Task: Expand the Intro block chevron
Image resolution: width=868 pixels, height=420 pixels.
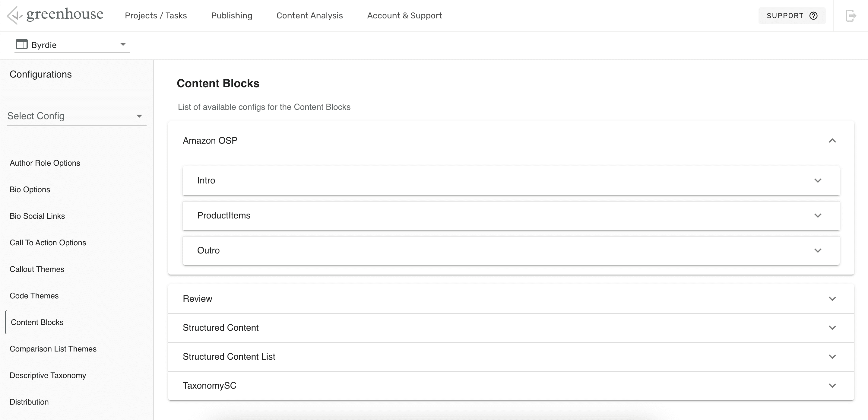Action: [x=817, y=181]
